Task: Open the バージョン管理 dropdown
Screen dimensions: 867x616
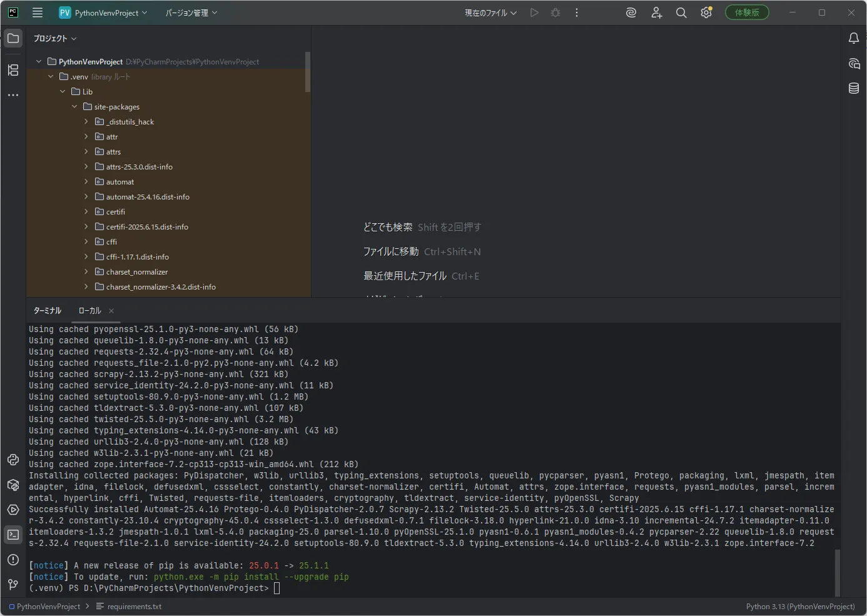Action: coord(191,13)
